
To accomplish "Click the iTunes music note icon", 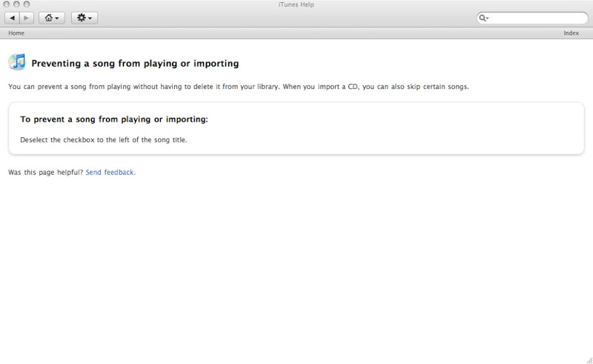I will (x=17, y=62).
